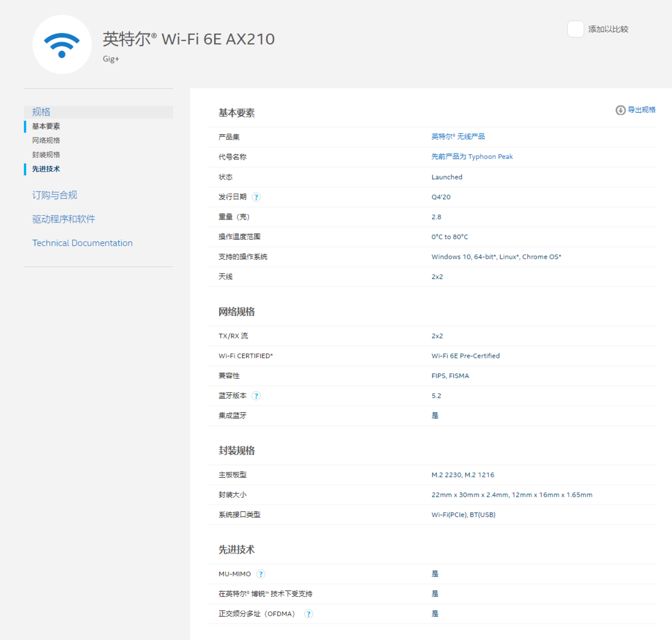The height and width of the screenshot is (640, 672).
Task: Click the 产品集 row label
Action: coord(229,137)
